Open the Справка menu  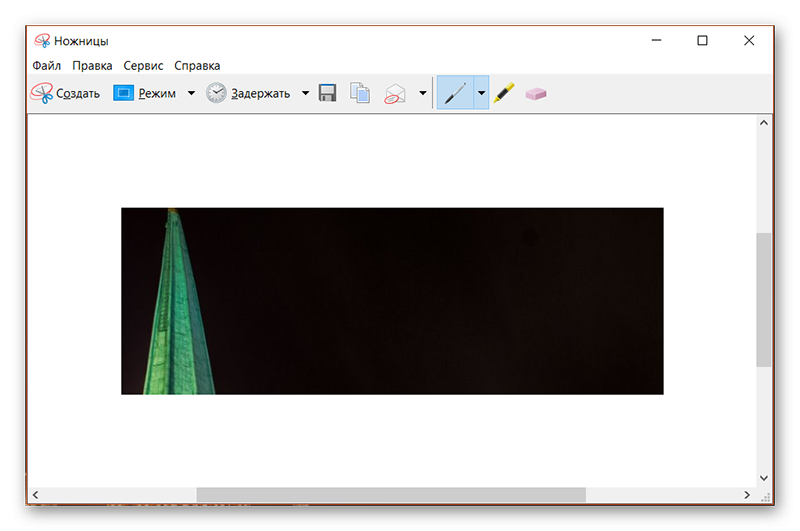(197, 66)
